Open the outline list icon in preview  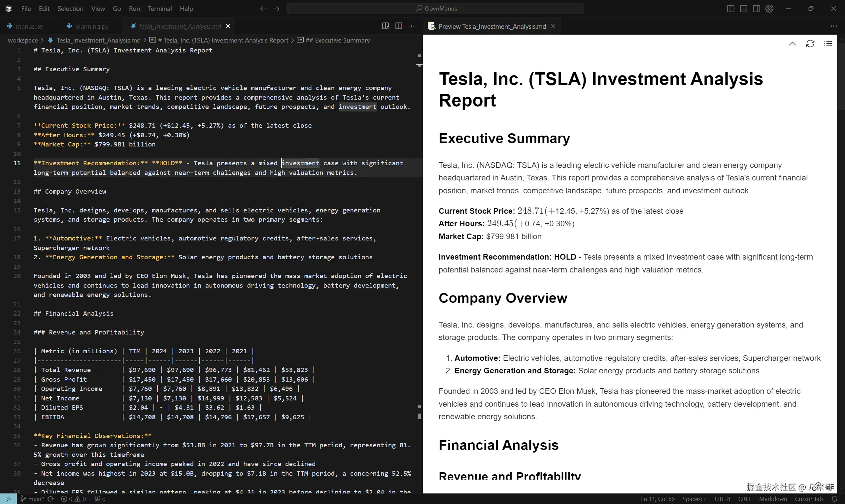(828, 44)
